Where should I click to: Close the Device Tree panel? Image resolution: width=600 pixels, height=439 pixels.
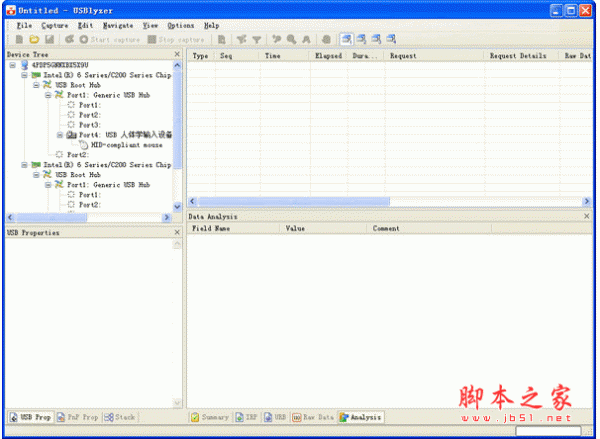click(177, 54)
